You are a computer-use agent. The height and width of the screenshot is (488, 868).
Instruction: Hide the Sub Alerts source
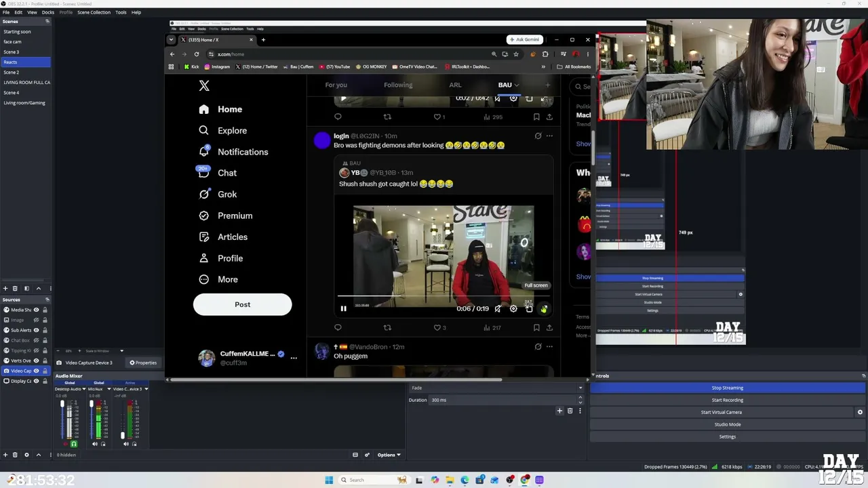click(x=37, y=330)
